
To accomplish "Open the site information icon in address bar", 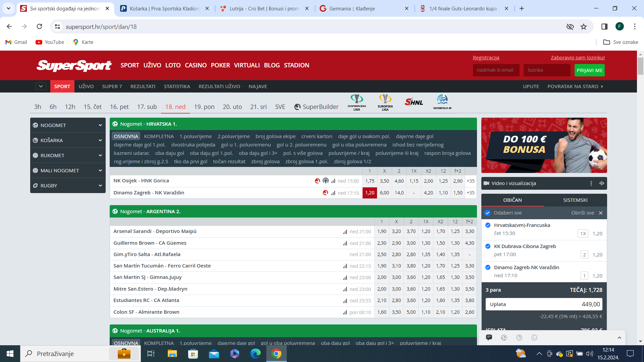I will click(57, 26).
